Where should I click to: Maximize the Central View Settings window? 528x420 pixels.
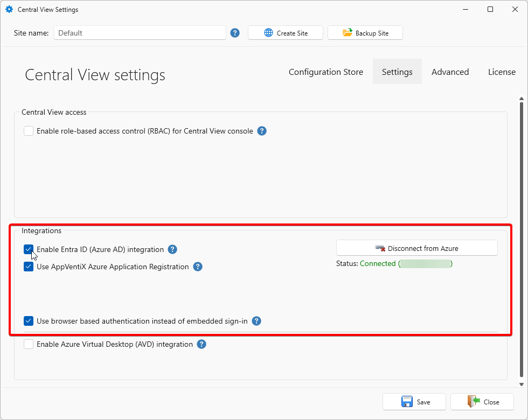tap(490, 10)
